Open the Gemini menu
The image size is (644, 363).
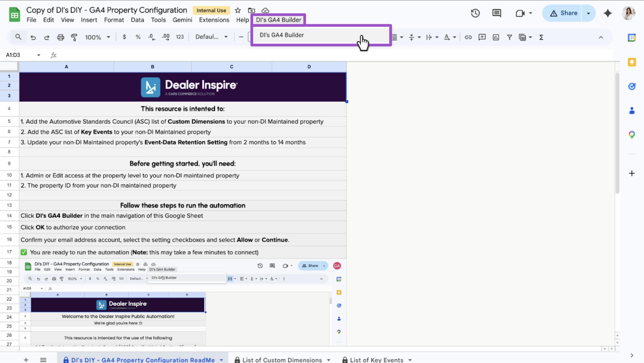click(x=182, y=20)
